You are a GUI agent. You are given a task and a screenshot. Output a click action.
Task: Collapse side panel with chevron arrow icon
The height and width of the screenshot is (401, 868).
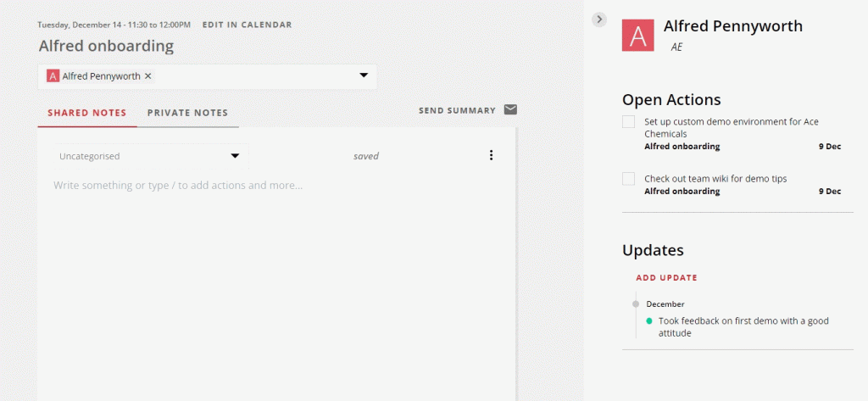point(599,19)
